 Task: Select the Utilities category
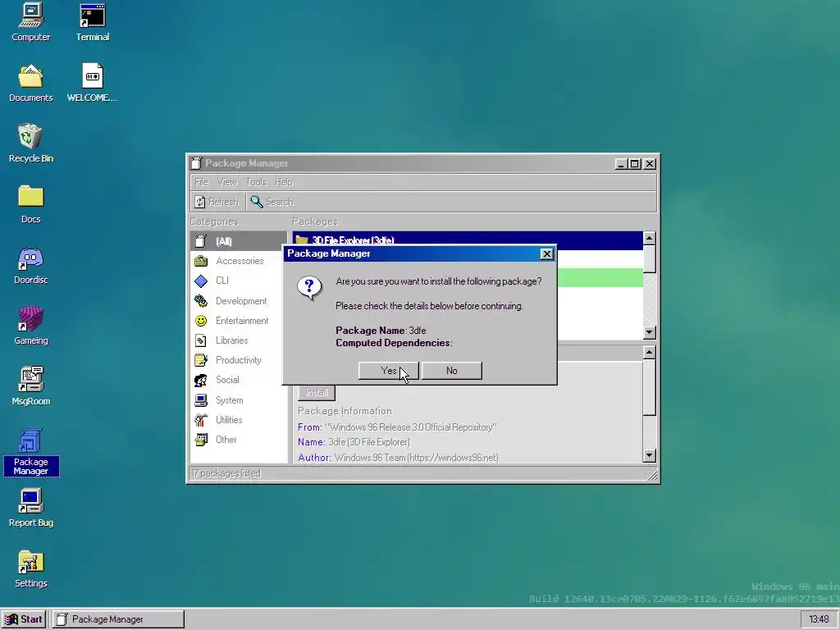(x=239, y=420)
